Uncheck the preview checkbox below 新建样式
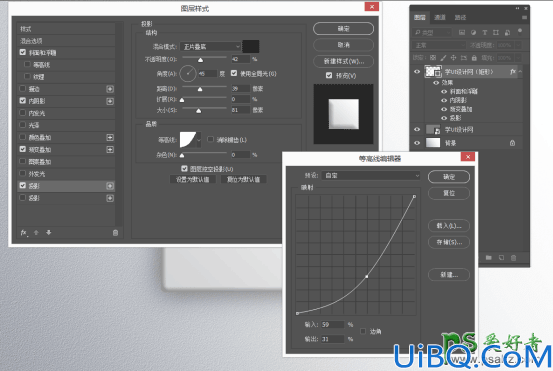The height and width of the screenshot is (371, 553). tap(329, 75)
